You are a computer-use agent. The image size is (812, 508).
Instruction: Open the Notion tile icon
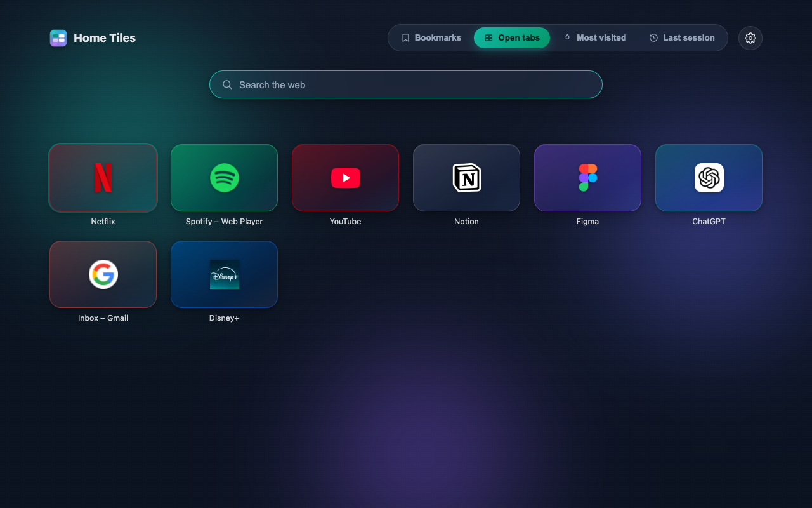tap(466, 178)
